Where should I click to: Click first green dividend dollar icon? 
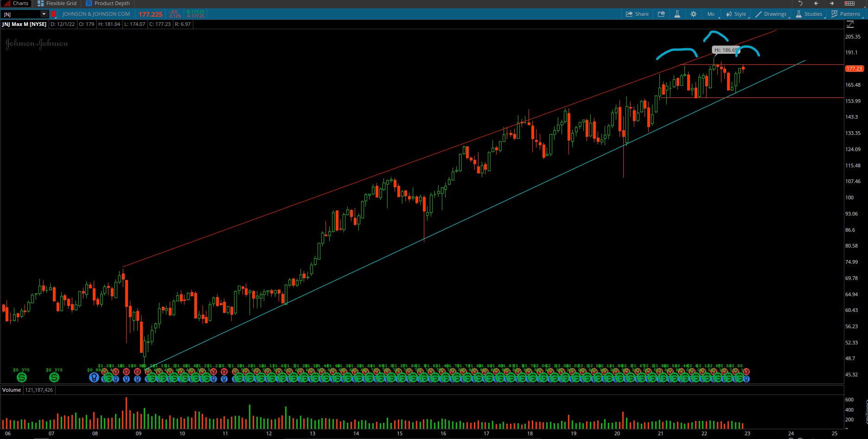coord(21,377)
